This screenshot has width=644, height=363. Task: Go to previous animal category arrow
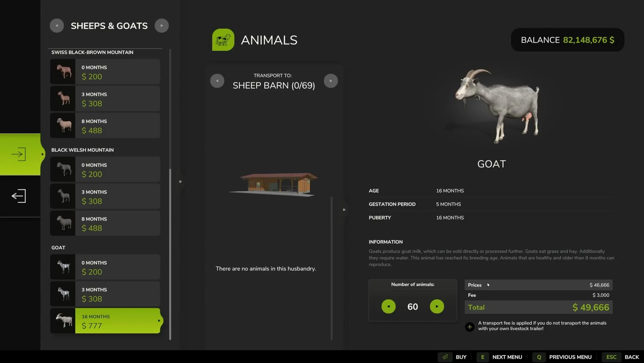point(57,26)
